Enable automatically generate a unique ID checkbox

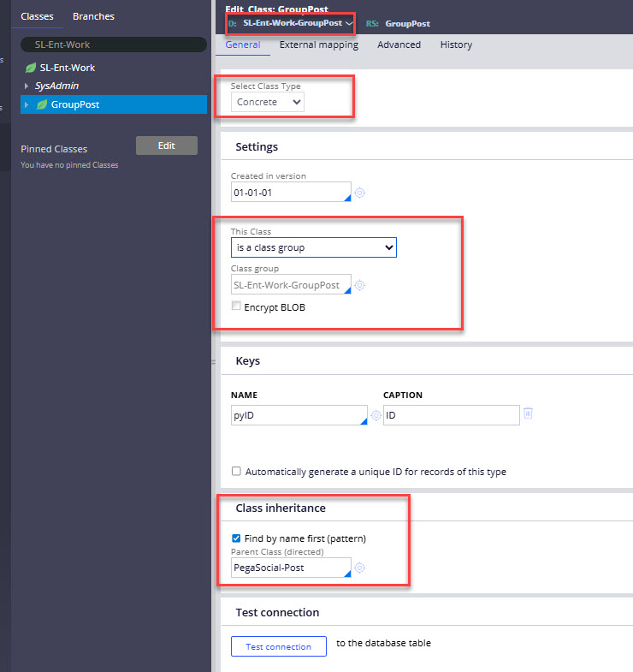coord(237,472)
